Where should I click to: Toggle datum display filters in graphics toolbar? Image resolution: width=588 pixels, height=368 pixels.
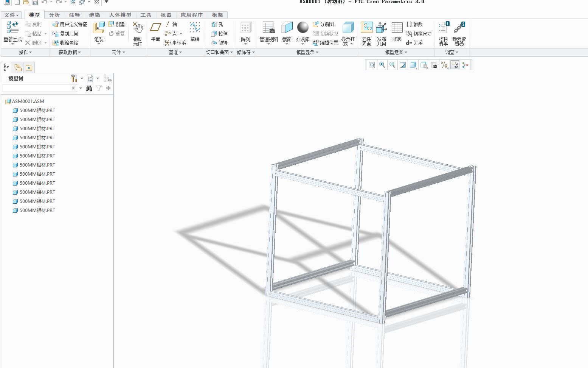(x=444, y=65)
